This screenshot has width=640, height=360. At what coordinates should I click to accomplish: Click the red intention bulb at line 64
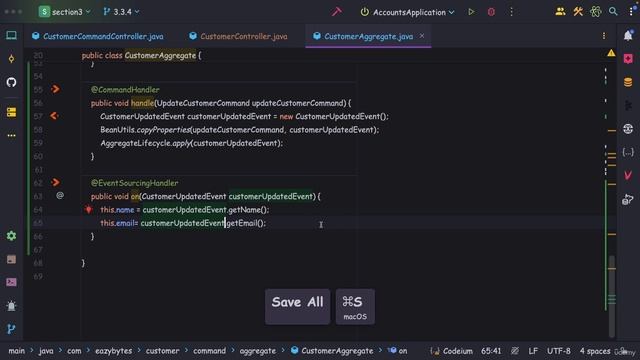click(89, 209)
